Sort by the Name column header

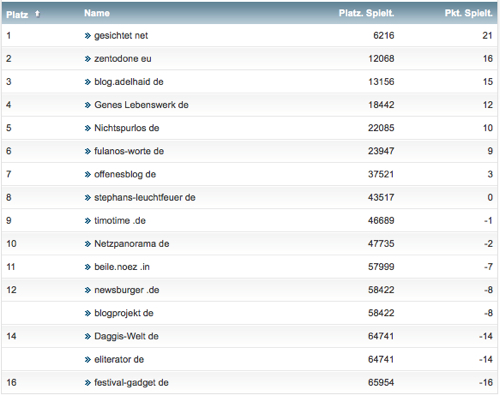[x=97, y=13]
